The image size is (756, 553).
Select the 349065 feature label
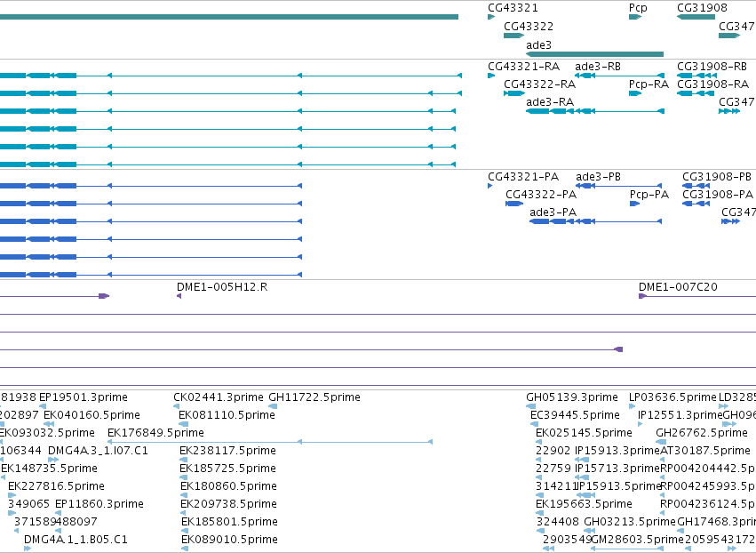click(29, 504)
